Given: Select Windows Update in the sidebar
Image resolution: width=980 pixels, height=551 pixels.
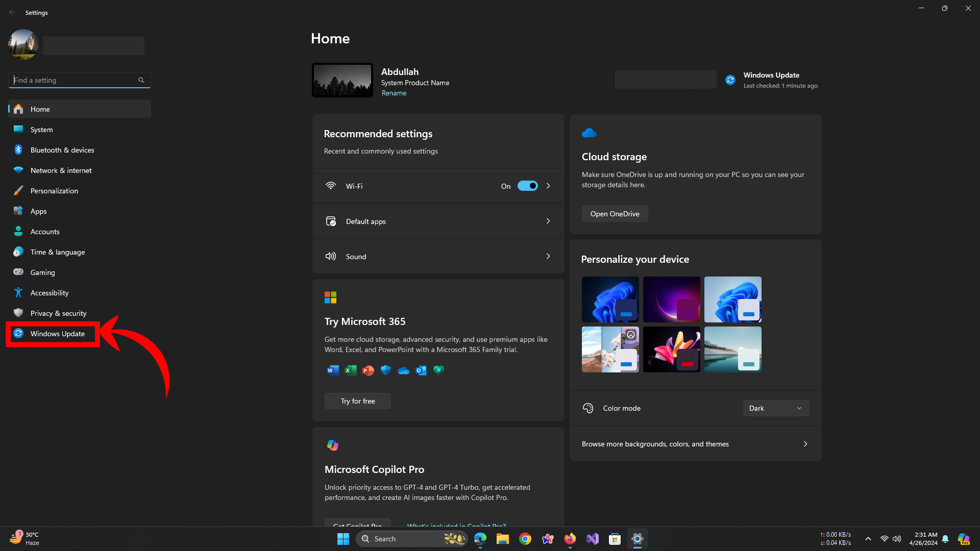Looking at the screenshot, I should pyautogui.click(x=57, y=334).
